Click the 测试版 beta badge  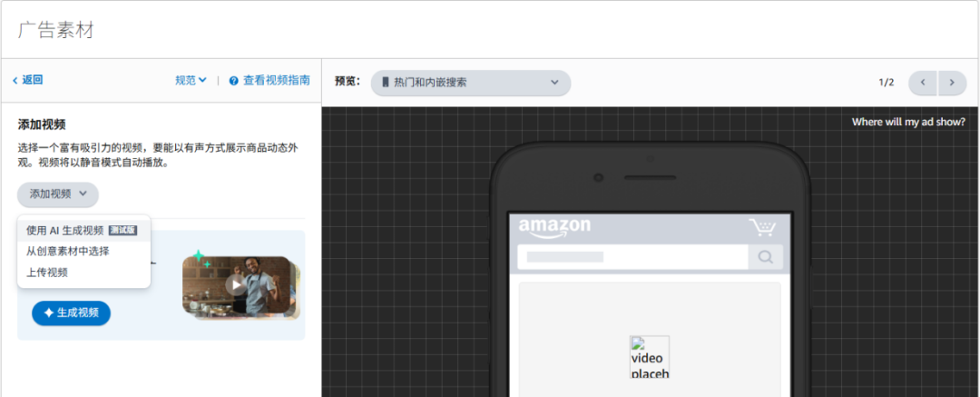122,231
